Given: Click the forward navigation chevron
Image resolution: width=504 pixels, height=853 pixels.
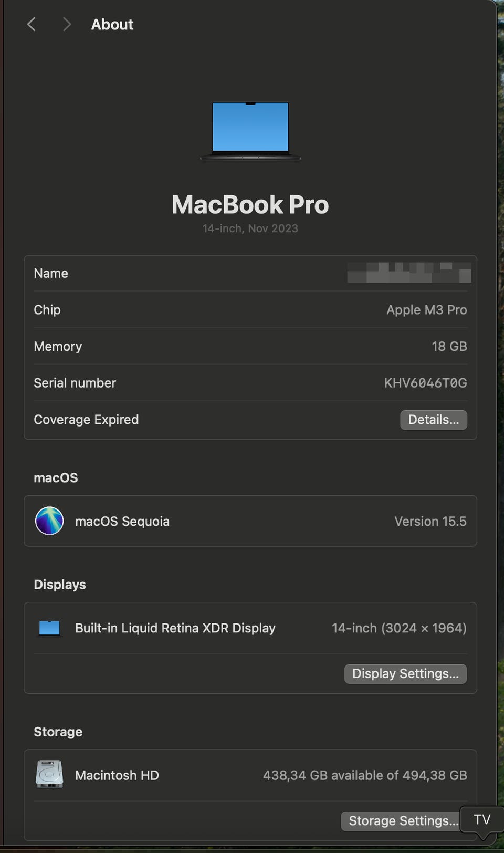Looking at the screenshot, I should 66,24.
